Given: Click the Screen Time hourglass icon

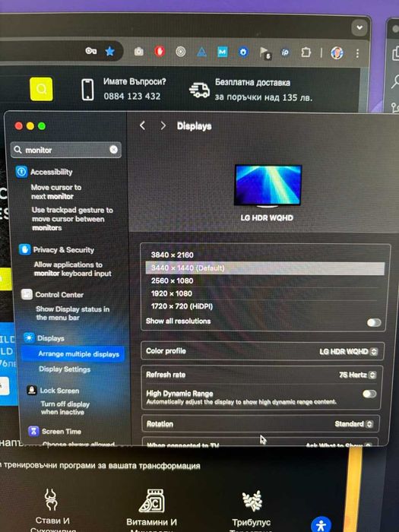Looking at the screenshot, I should pos(33,431).
